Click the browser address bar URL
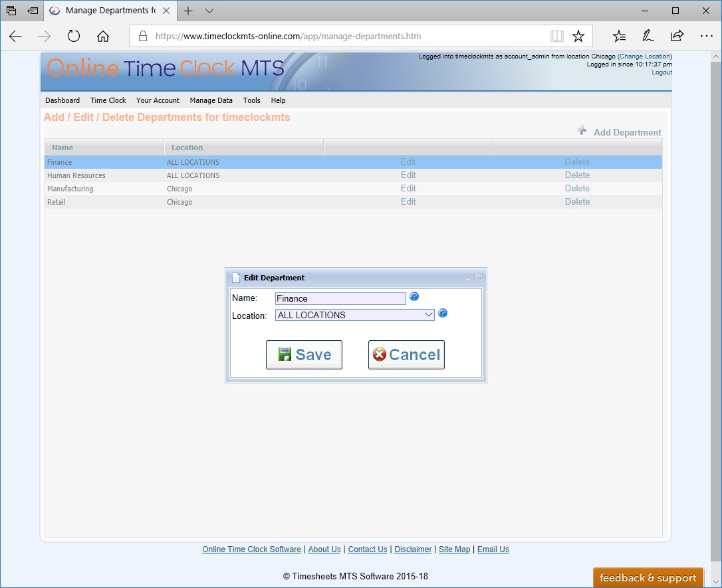The height and width of the screenshot is (588, 722). tap(289, 36)
